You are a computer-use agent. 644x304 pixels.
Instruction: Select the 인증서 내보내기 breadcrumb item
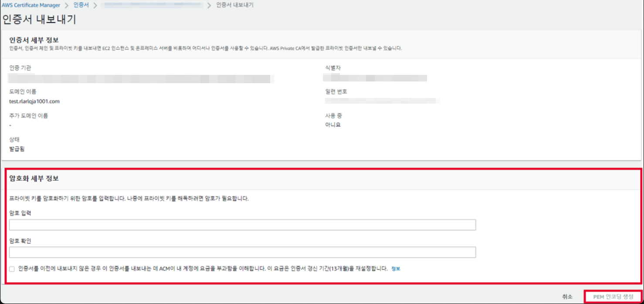coord(235,5)
